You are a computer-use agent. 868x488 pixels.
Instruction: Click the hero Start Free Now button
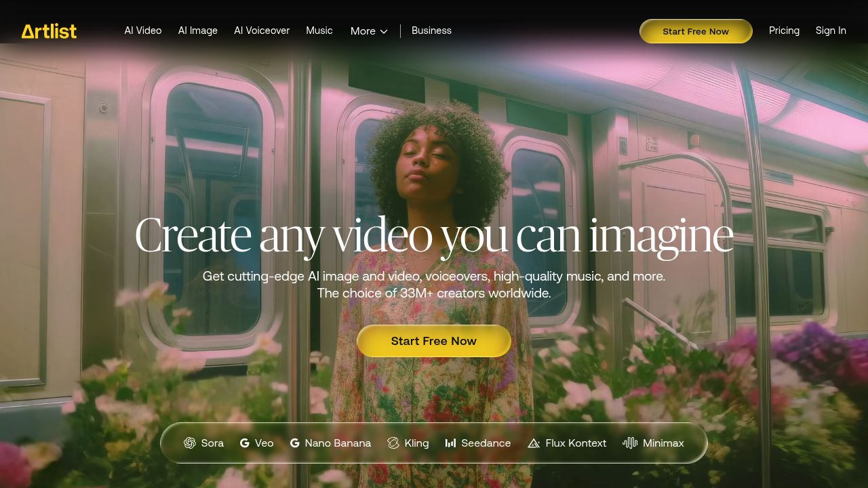point(434,341)
